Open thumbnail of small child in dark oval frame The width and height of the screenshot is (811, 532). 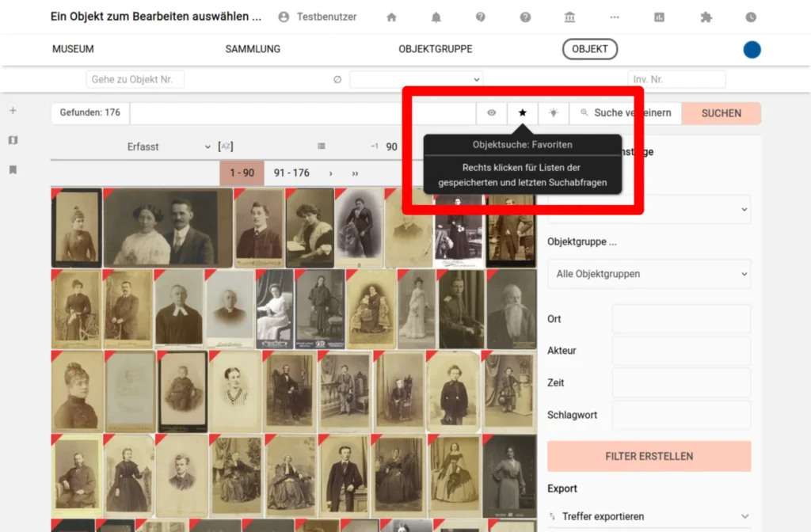[183, 391]
